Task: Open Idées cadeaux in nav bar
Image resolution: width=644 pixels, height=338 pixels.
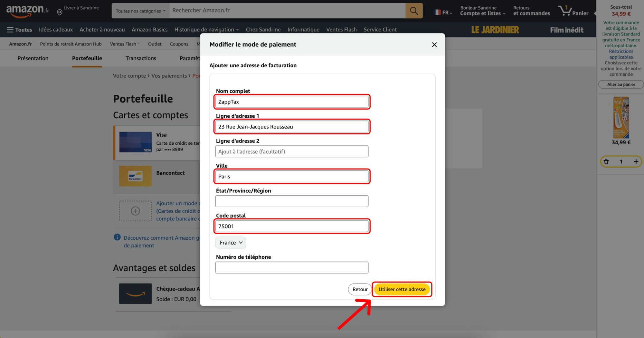Action: [56, 30]
